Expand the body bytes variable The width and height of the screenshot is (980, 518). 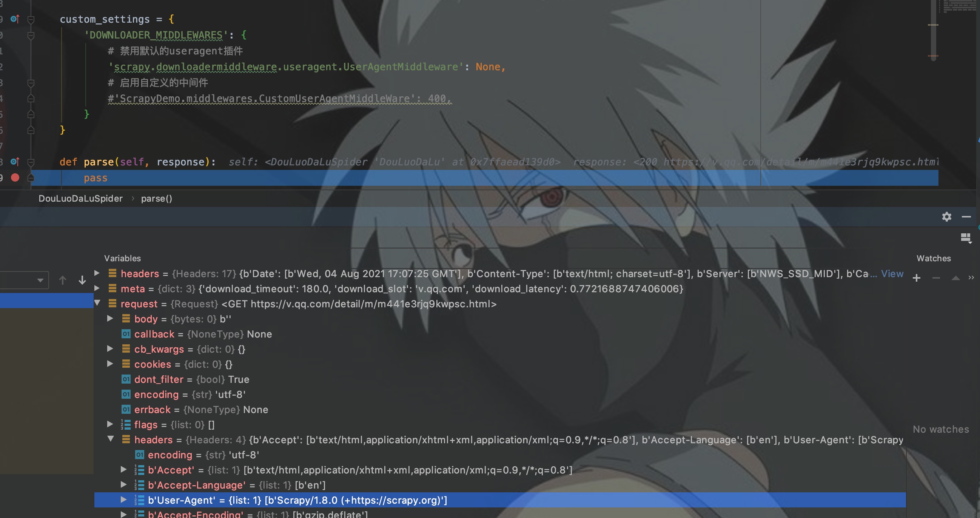coord(110,318)
